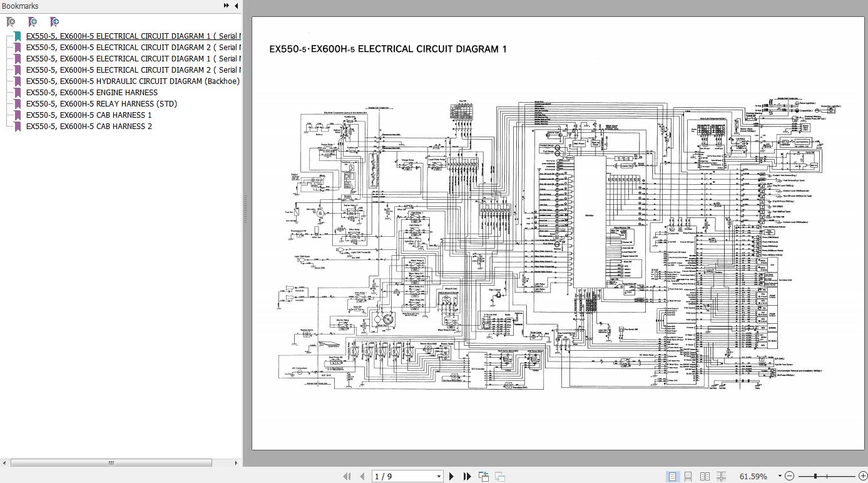Click bookmarks scrollbar right arrow
This screenshot has width=868, height=483.
237,464
